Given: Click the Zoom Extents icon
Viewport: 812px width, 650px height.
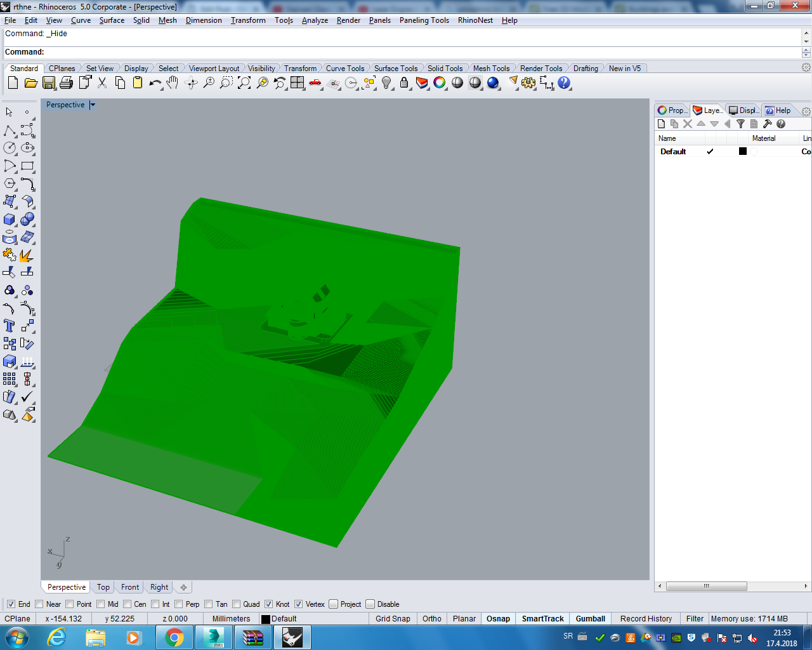Looking at the screenshot, I should [x=244, y=83].
